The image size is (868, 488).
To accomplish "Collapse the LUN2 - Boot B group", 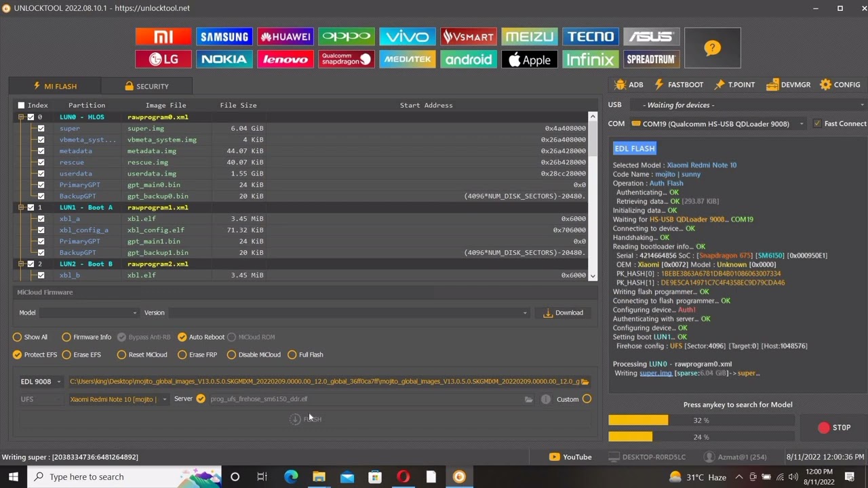I will point(21,264).
